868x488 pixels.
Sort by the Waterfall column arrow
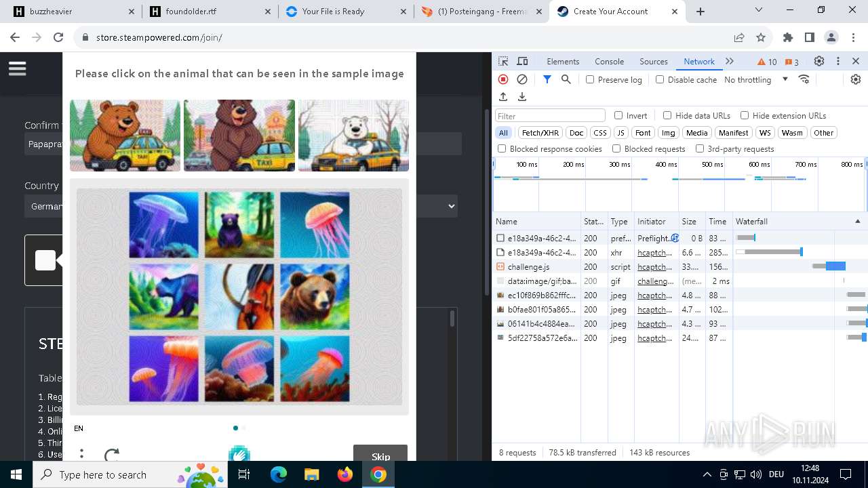click(x=857, y=222)
